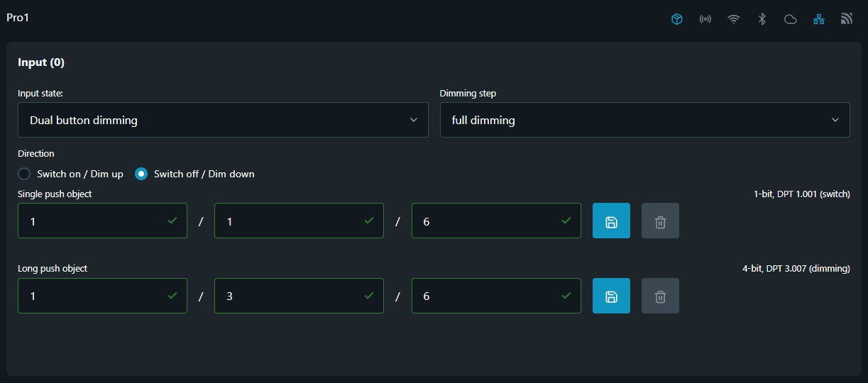Click the cube device icon in header

676,19
